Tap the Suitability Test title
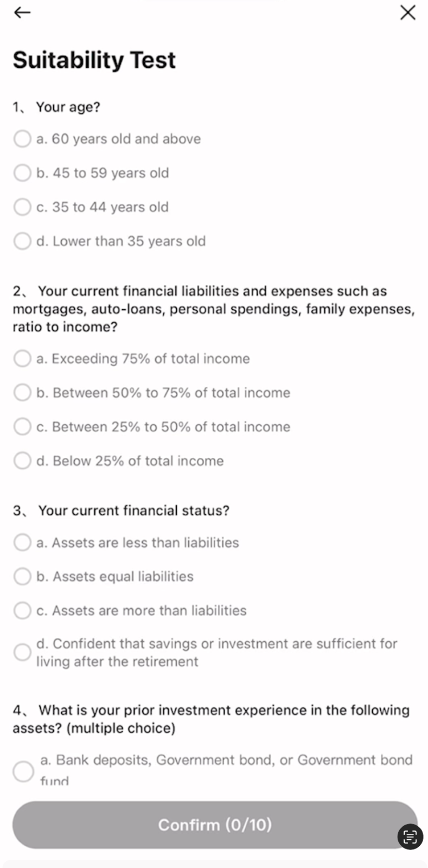Screen dimensions: 428x868 tap(94, 60)
